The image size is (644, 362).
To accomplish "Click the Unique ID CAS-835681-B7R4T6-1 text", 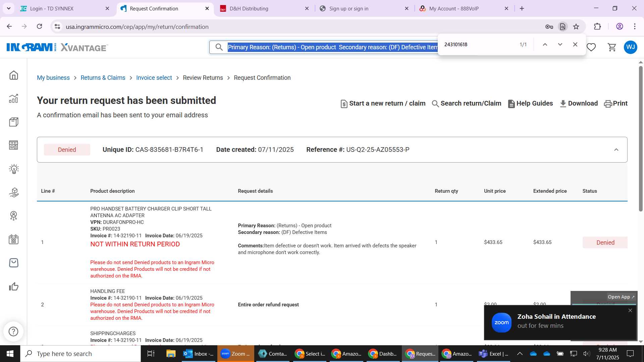I will 153,150.
